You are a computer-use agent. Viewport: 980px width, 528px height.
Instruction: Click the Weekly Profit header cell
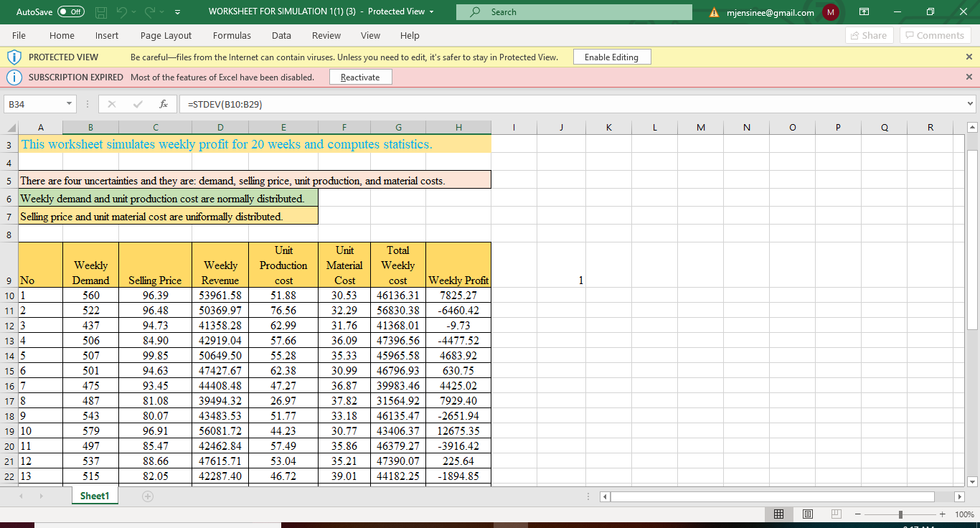(458, 265)
